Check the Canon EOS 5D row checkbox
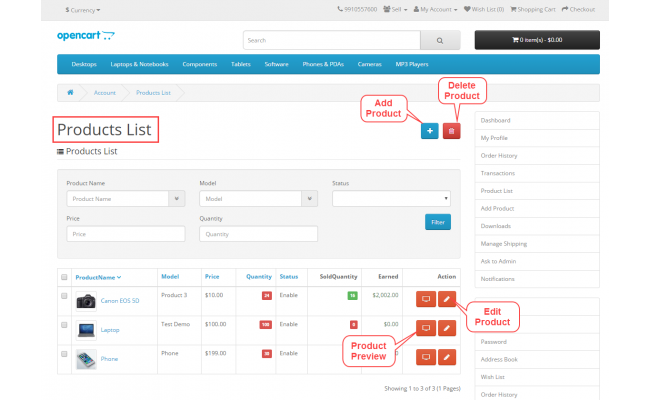 click(x=64, y=296)
